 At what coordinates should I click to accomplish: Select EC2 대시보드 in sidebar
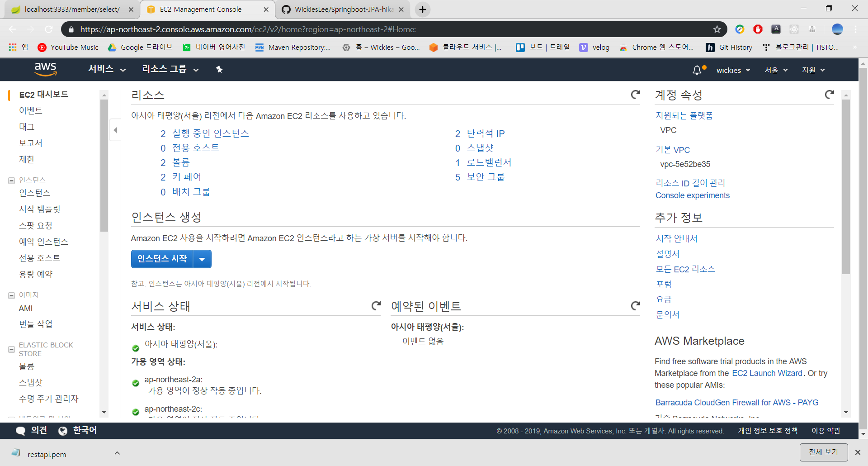[x=43, y=95]
